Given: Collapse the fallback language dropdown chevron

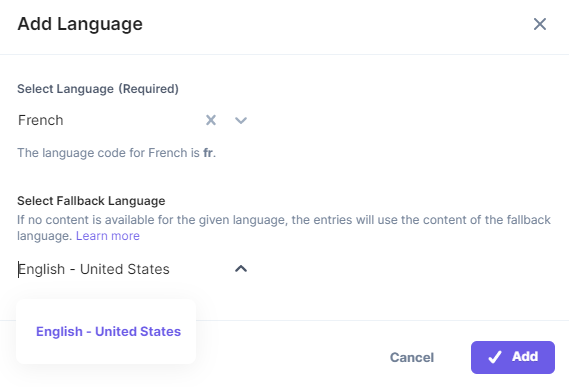Looking at the screenshot, I should coord(241,269).
